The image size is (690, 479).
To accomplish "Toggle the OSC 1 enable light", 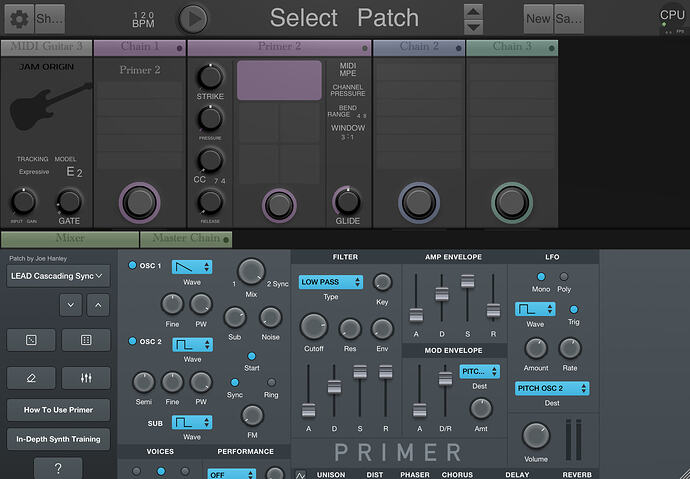I will 133,266.
